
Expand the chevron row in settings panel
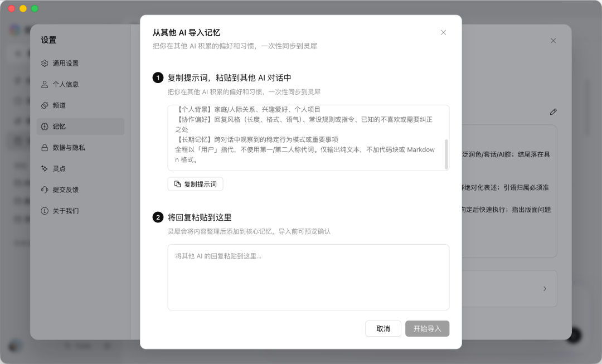(545, 289)
